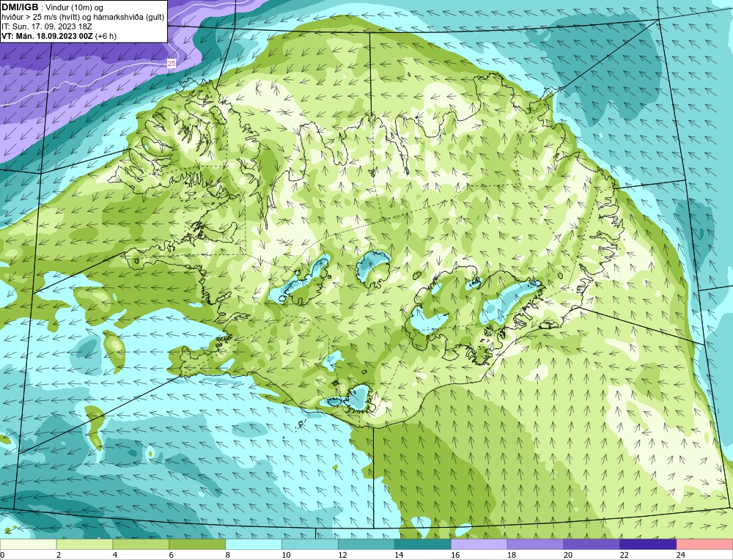Select the darker green 6–8 m/s legend swatch

click(x=197, y=545)
